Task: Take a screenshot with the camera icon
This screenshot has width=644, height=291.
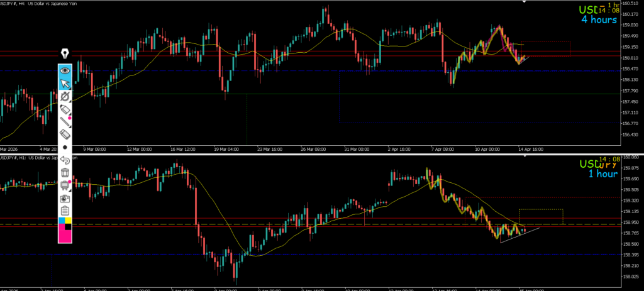Action: 65,198
